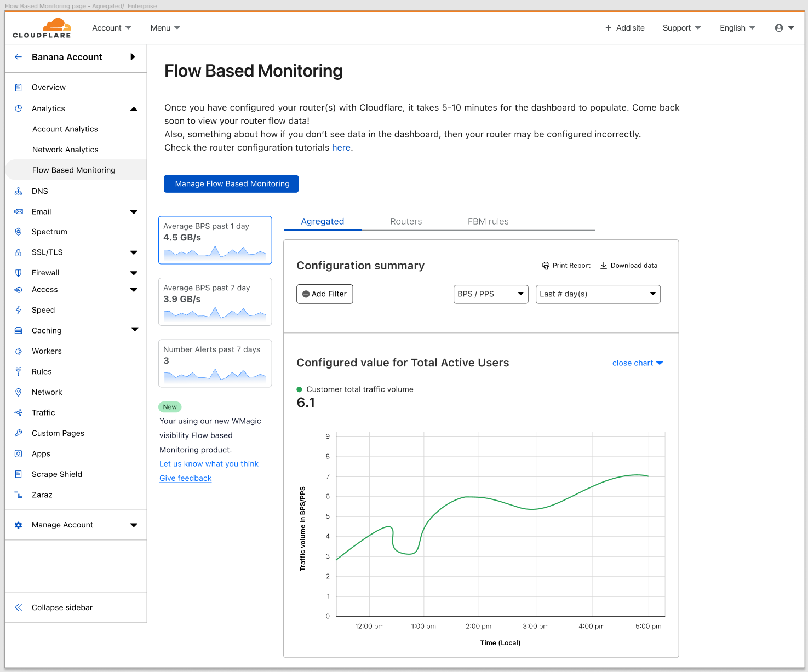Open Account Analytics in the sidebar
The image size is (808, 672).
pyautogui.click(x=65, y=129)
